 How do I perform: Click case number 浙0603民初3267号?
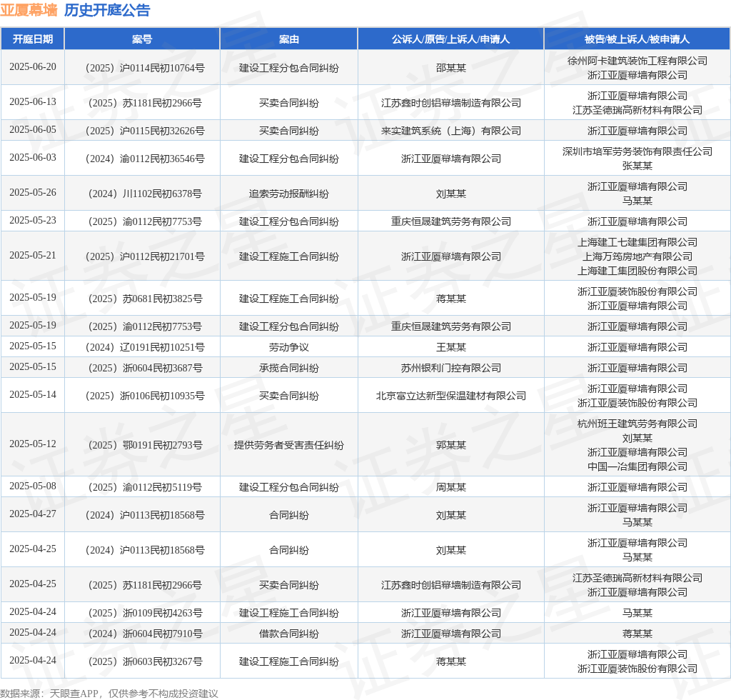coord(145,661)
